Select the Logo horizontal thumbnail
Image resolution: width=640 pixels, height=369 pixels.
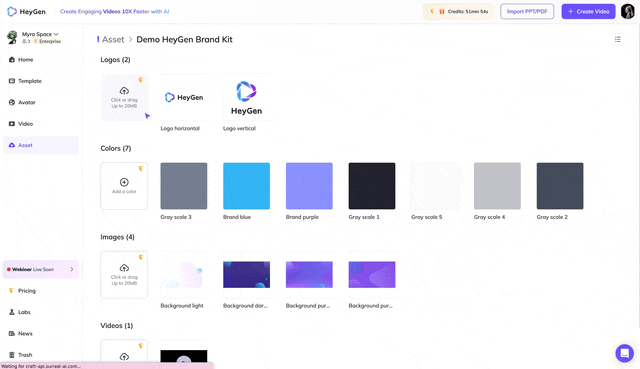[x=184, y=97]
